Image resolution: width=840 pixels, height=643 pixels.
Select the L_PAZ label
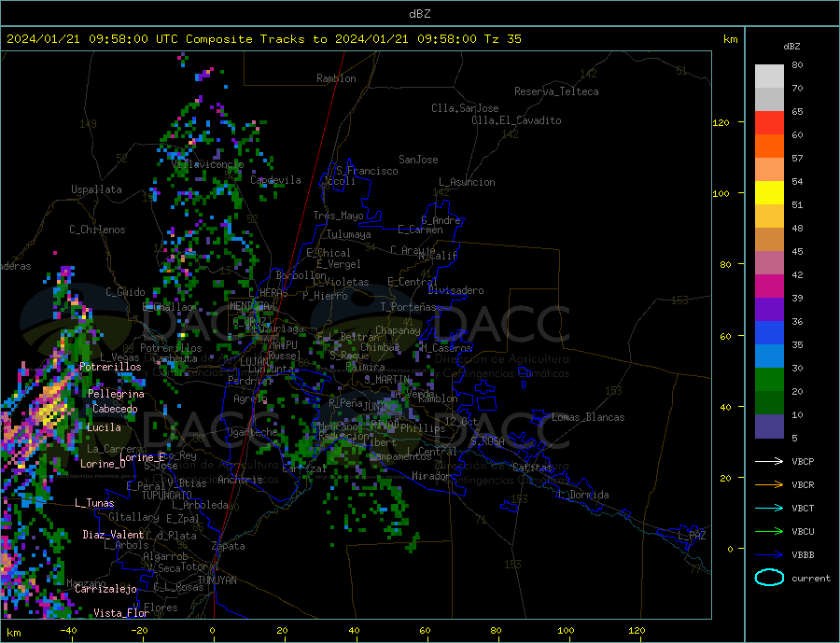click(692, 536)
